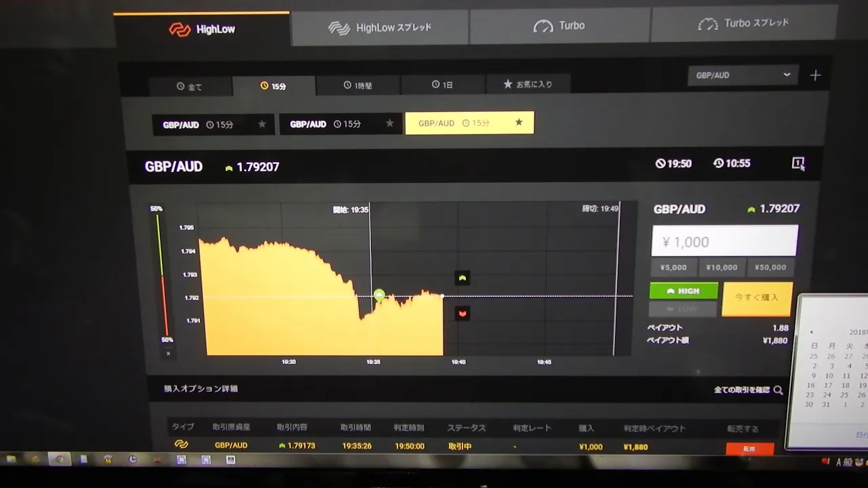
Task: Choose the green HIGH option
Action: point(684,291)
